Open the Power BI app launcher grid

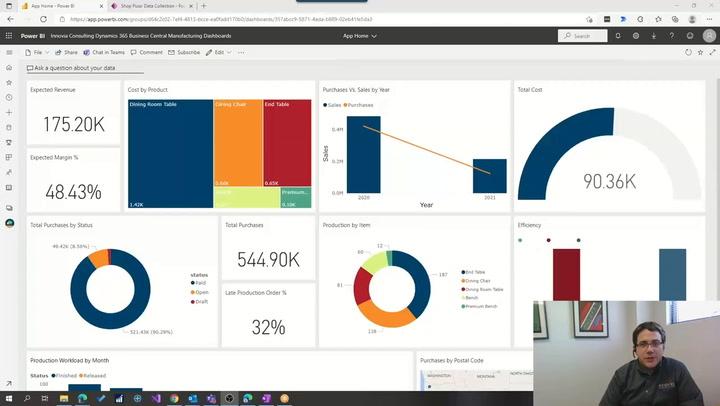(x=9, y=36)
